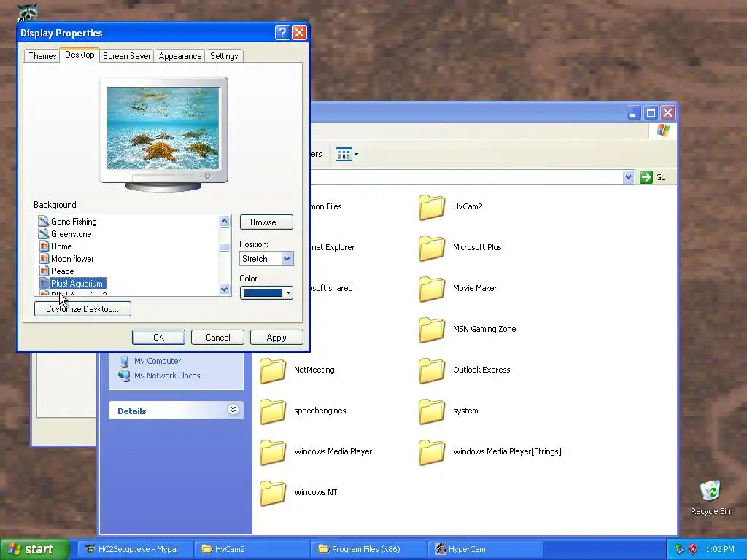
Task: Select Windows Media Player[Strings] folder
Action: click(489, 452)
